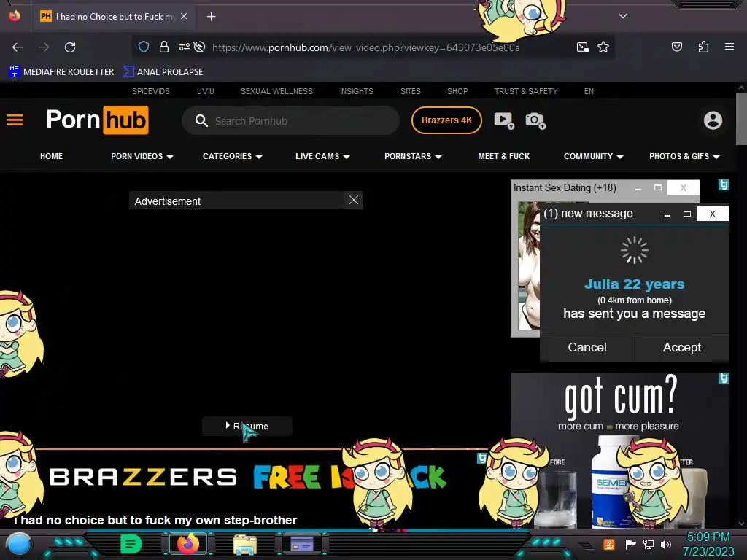Open the browser extensions puzzle icon

(703, 47)
